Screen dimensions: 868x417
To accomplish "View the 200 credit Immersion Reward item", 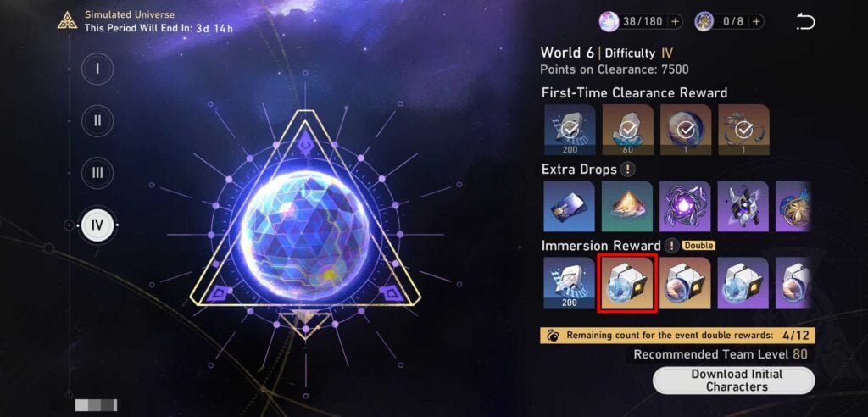I will tap(570, 282).
